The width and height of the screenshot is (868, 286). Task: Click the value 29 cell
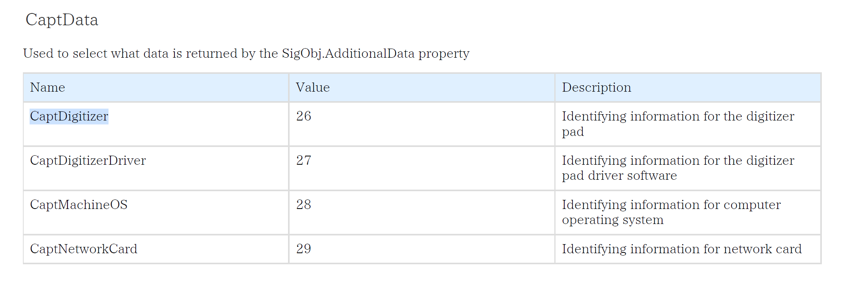tap(303, 249)
